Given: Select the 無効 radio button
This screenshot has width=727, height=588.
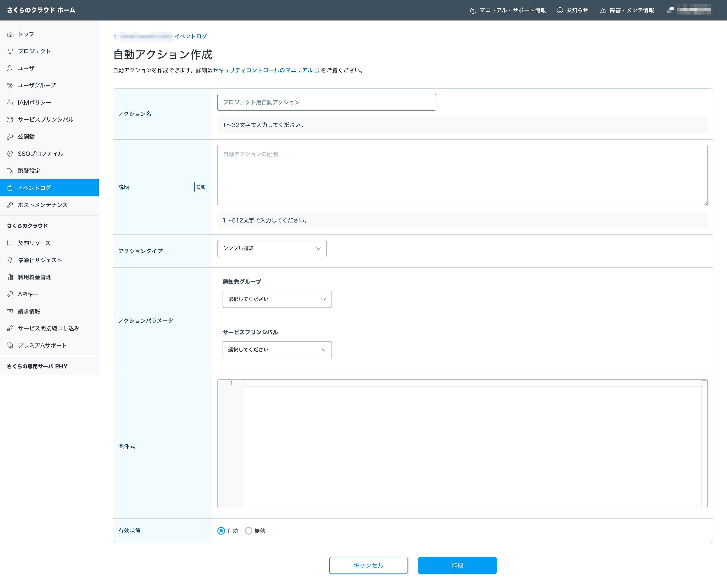Looking at the screenshot, I should (249, 531).
